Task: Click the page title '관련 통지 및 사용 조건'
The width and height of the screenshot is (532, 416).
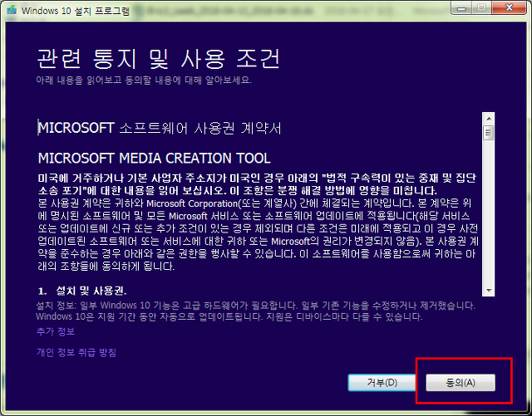Action: click(x=158, y=59)
